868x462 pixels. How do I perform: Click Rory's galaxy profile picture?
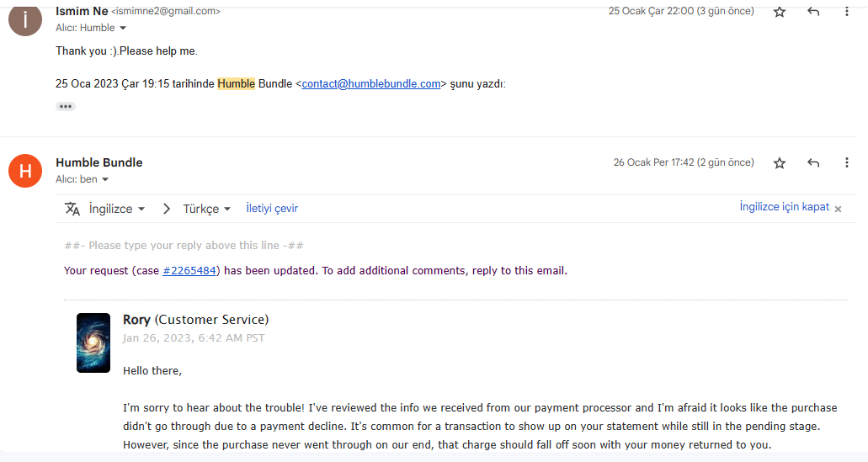[x=93, y=343]
